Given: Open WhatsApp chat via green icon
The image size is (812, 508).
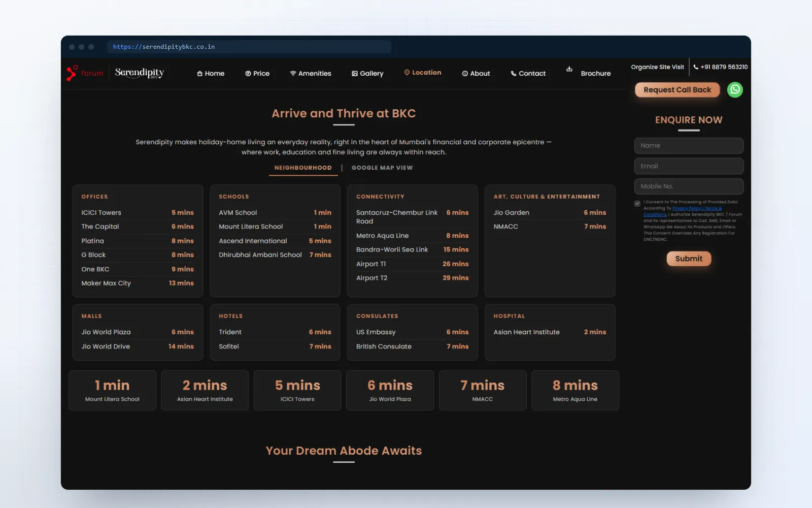Looking at the screenshot, I should (735, 90).
